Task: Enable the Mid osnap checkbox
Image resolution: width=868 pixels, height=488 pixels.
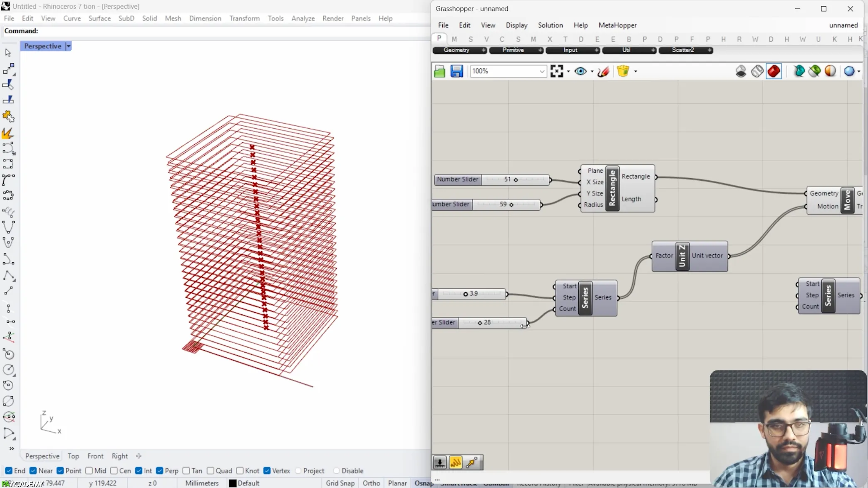Action: click(x=89, y=471)
